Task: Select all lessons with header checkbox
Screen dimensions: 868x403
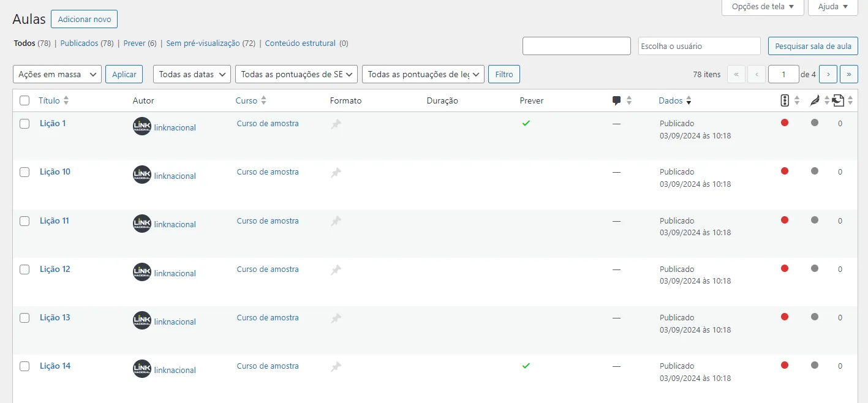Action: [x=25, y=101]
